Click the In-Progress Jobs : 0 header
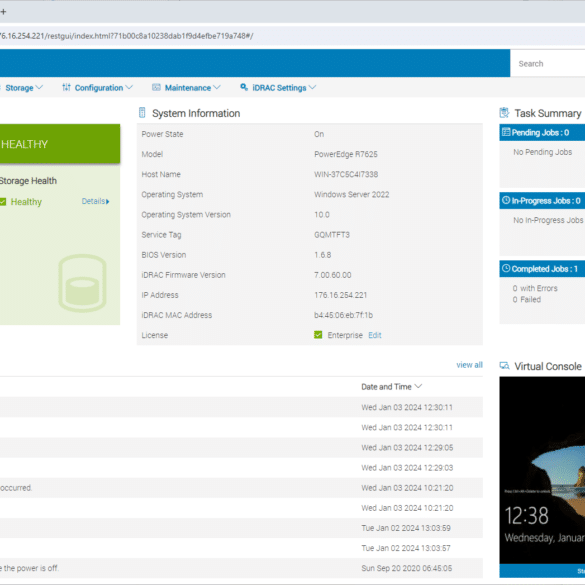 click(542, 201)
